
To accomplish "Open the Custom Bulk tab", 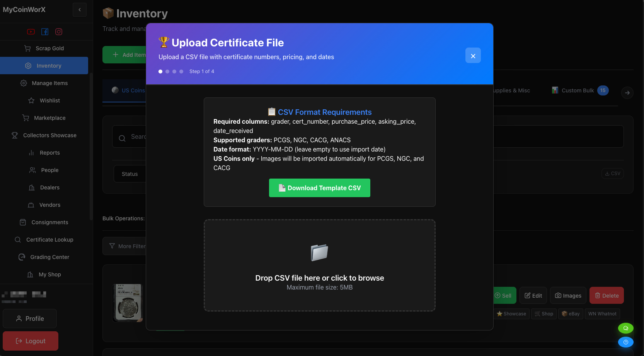I will click(578, 90).
